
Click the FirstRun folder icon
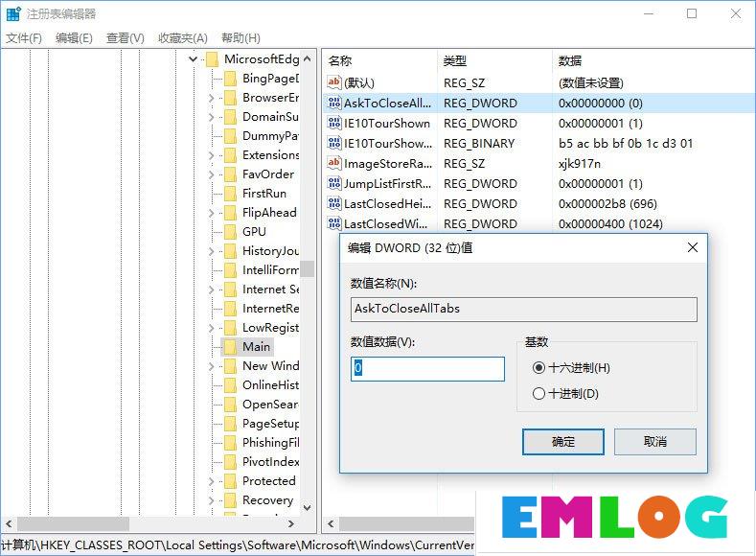point(231,194)
